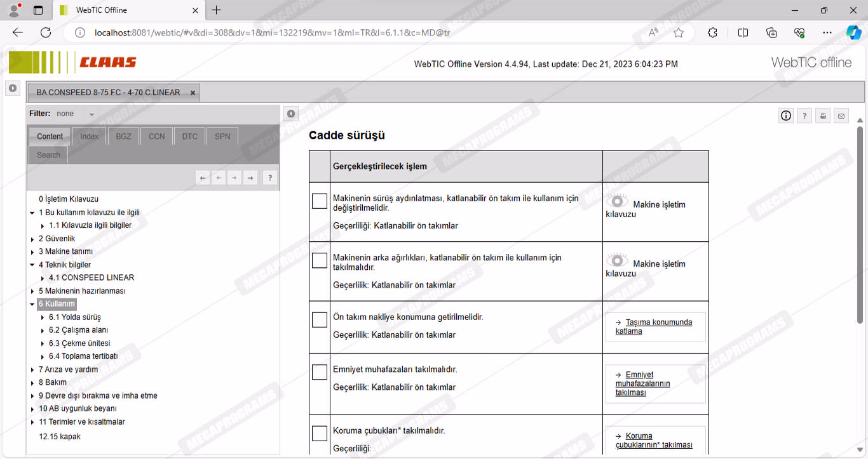The height and width of the screenshot is (459, 868).
Task: Tick the Emniyet muhafazaları checkbox
Action: 320,372
